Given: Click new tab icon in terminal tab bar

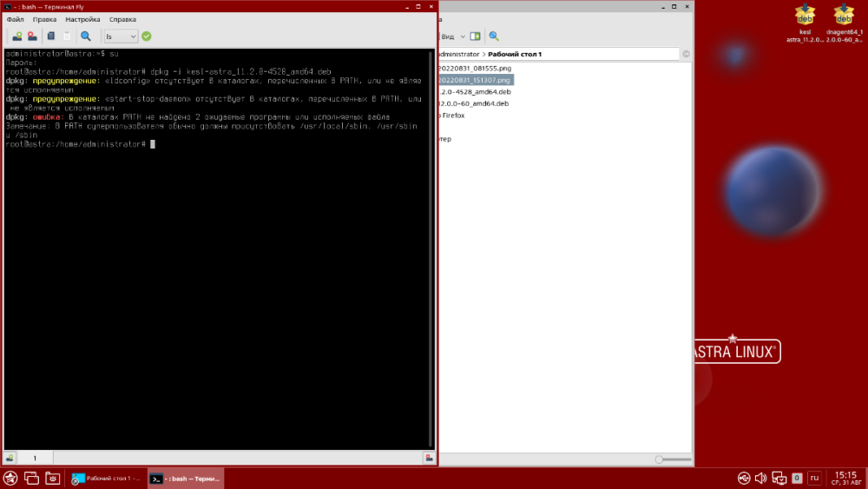Looking at the screenshot, I should click(x=10, y=458).
